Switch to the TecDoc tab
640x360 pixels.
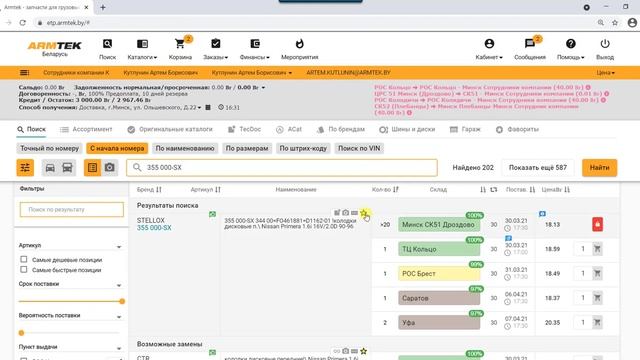pyautogui.click(x=244, y=129)
